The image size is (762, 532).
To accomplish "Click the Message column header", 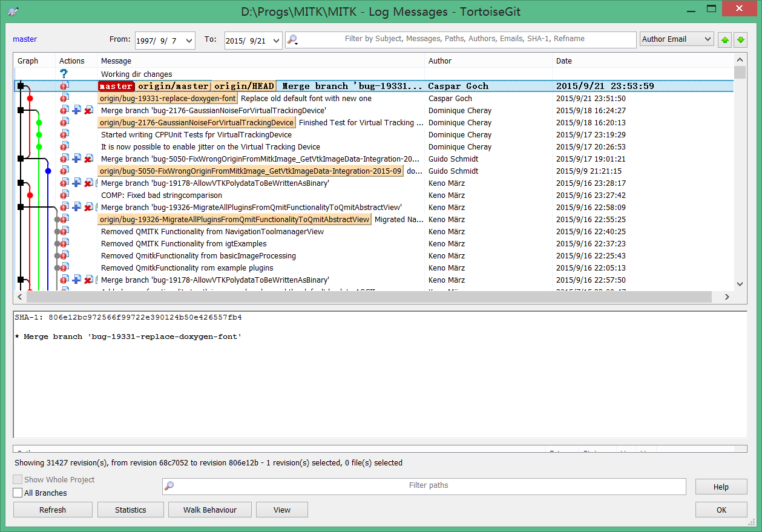I will tap(261, 61).
